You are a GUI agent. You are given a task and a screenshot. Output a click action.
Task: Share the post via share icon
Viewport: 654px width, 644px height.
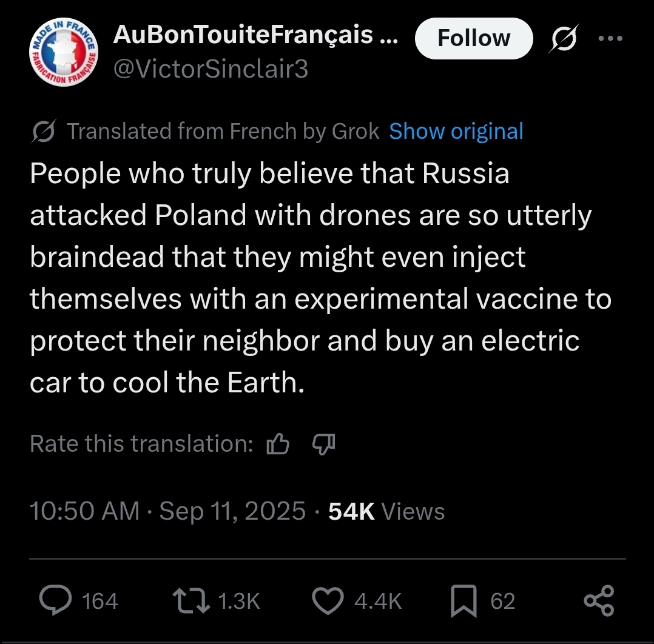599,601
